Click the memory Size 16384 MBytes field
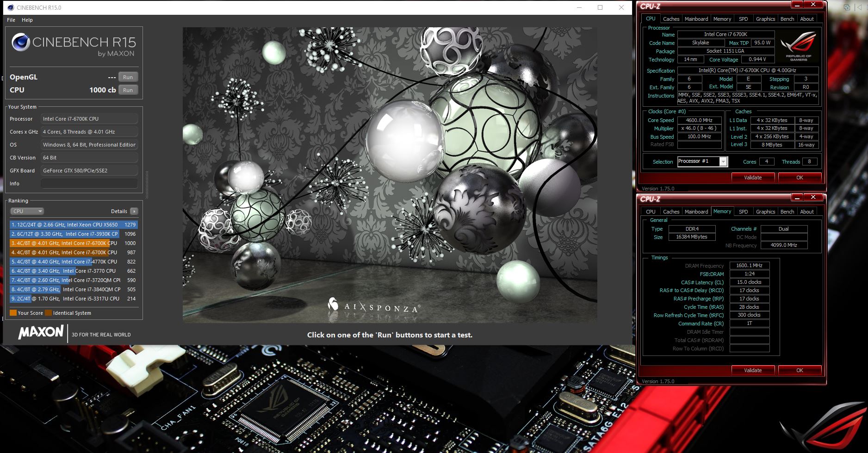This screenshot has height=453, width=868. point(692,237)
